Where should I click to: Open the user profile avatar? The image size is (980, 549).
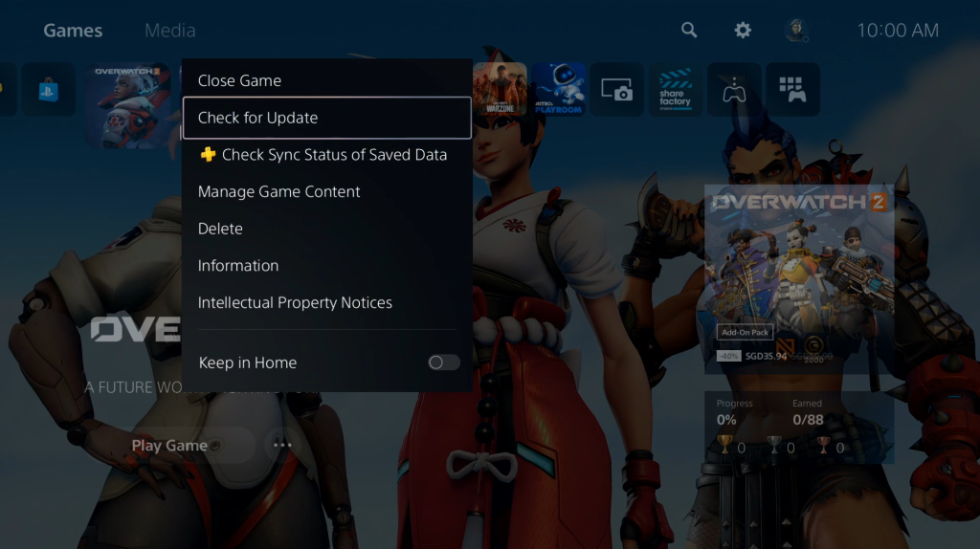point(796,30)
